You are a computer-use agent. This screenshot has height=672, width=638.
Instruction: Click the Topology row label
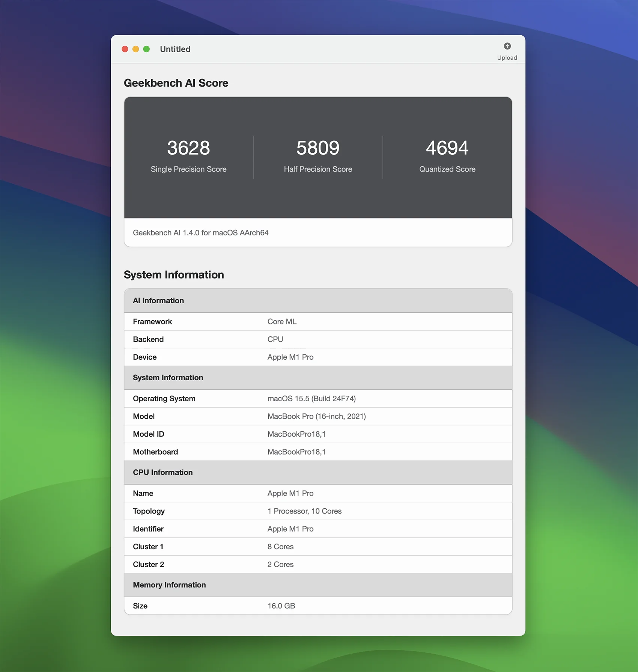[149, 511]
